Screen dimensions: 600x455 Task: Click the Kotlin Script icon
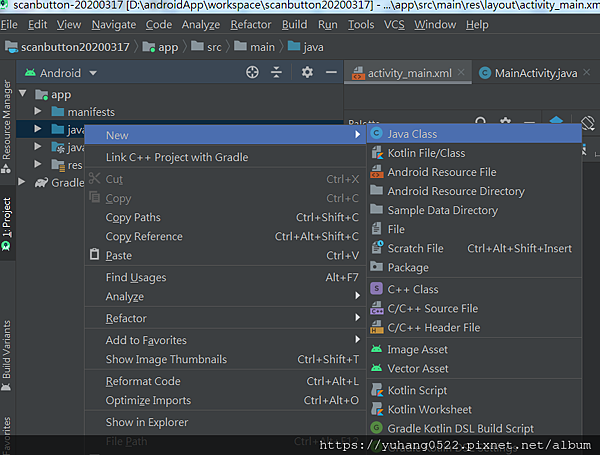pos(377,390)
